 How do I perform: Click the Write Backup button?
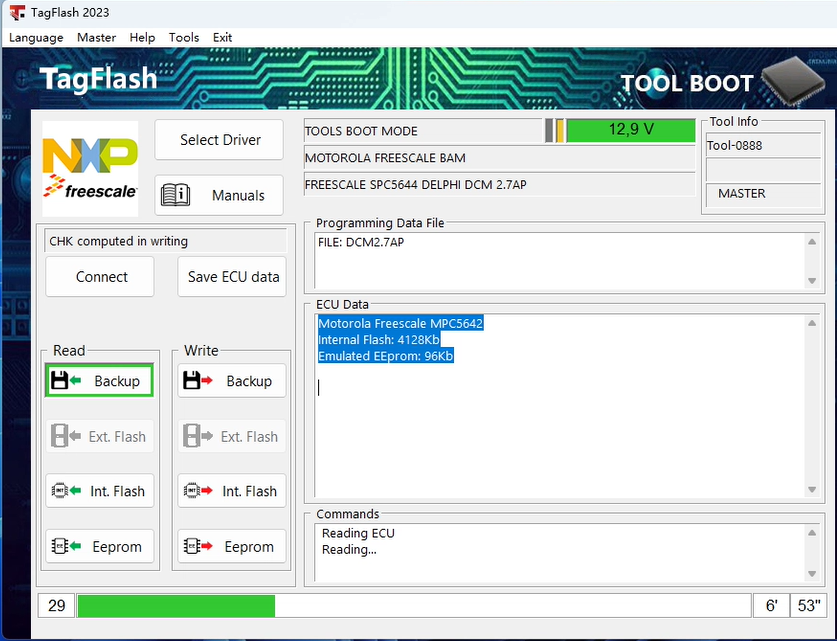pyautogui.click(x=232, y=381)
